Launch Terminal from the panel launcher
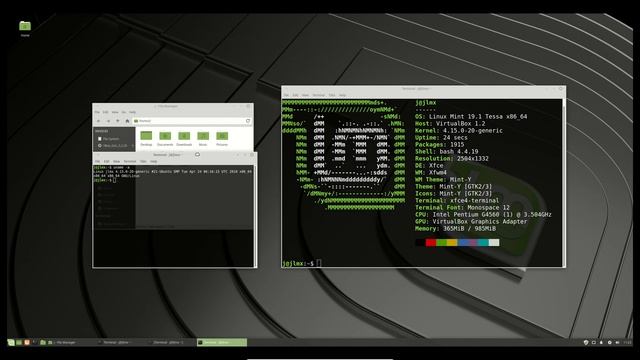Image resolution: width=640 pixels, height=360 pixels. 35,342
